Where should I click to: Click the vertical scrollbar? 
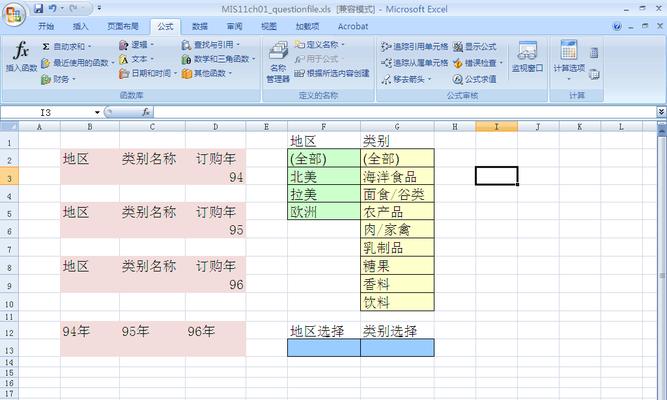click(662, 264)
